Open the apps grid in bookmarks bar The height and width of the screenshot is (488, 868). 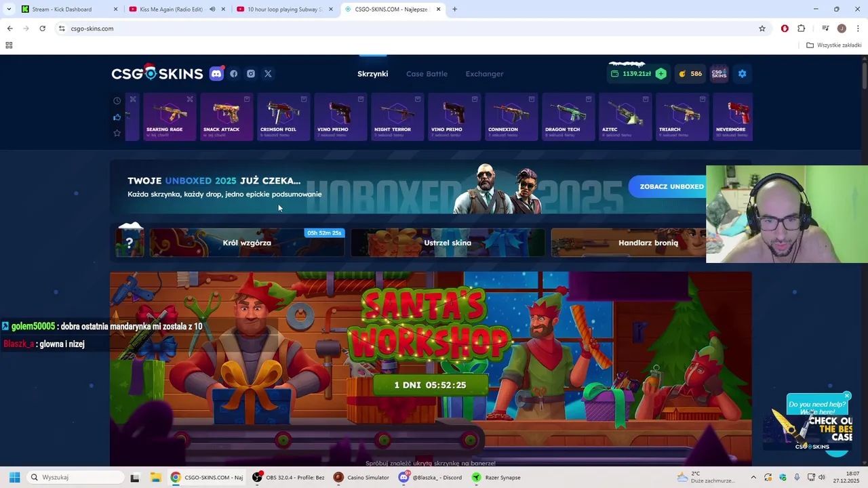pyautogui.click(x=9, y=45)
